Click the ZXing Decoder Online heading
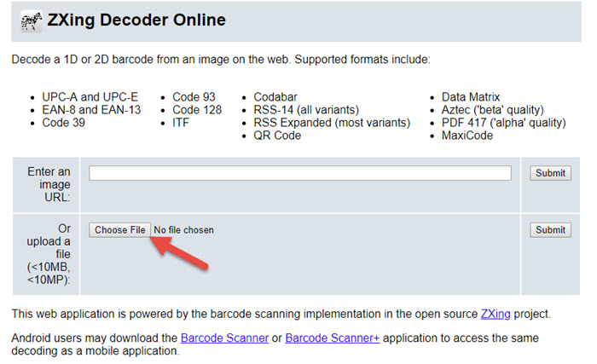The height and width of the screenshot is (364, 597). (x=136, y=20)
